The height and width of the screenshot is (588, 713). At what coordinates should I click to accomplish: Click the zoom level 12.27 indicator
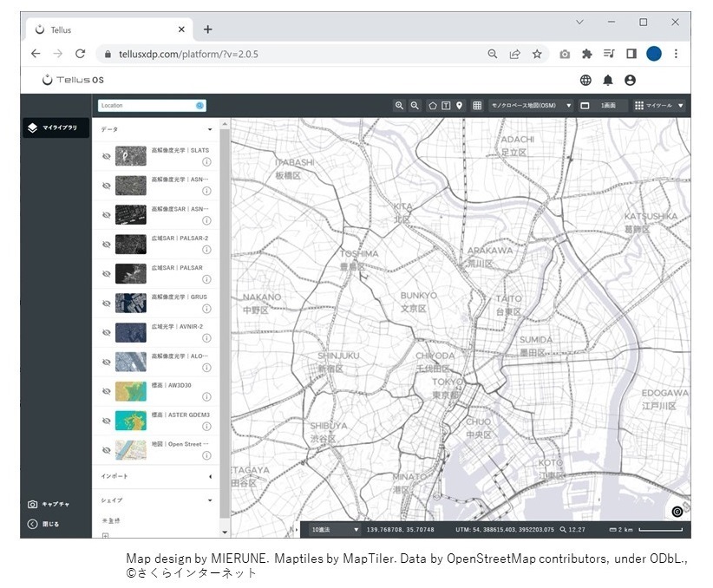pos(572,530)
